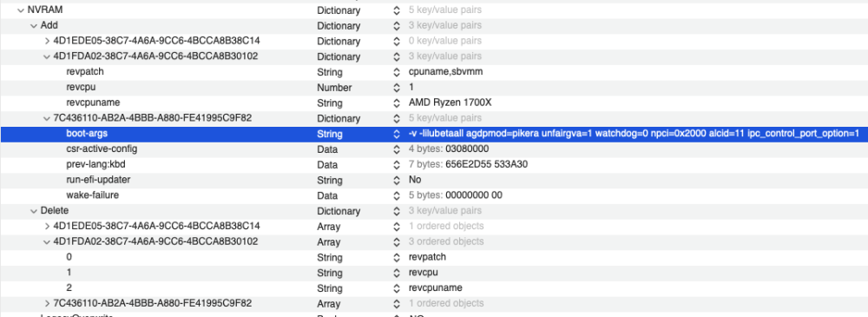
Task: Click the revcpu Number value 1
Action: point(411,88)
